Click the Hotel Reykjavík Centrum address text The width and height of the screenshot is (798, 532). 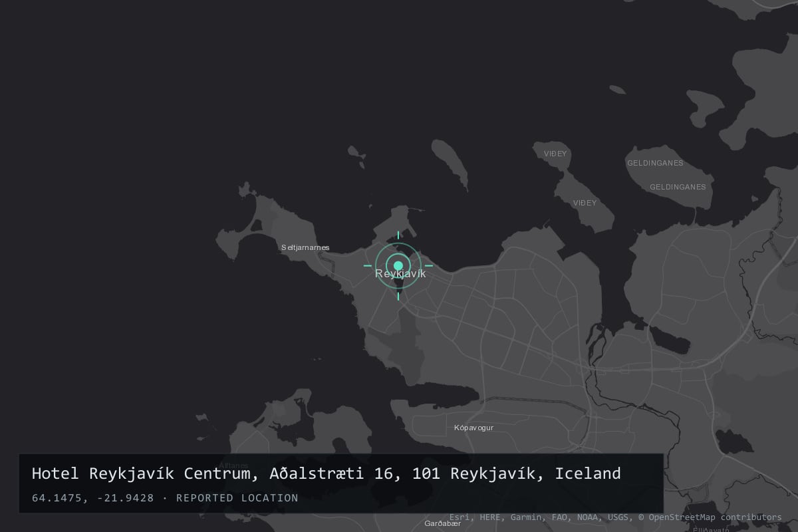pyautogui.click(x=327, y=473)
